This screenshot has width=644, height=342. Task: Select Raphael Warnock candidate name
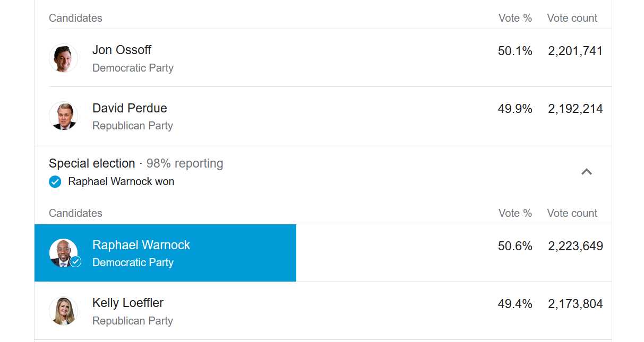pyautogui.click(x=141, y=245)
